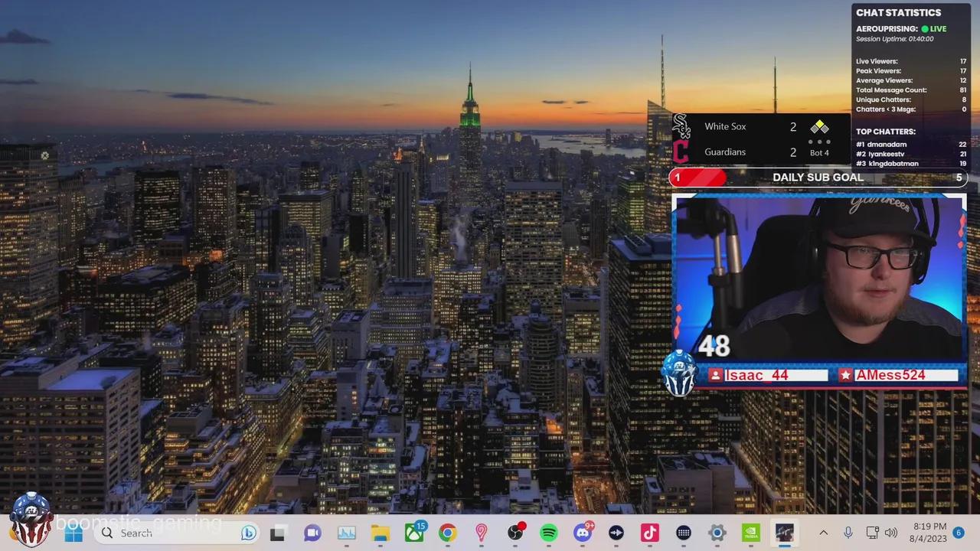980x551 pixels.
Task: Open the pink pin-shaped app icon
Action: (482, 533)
